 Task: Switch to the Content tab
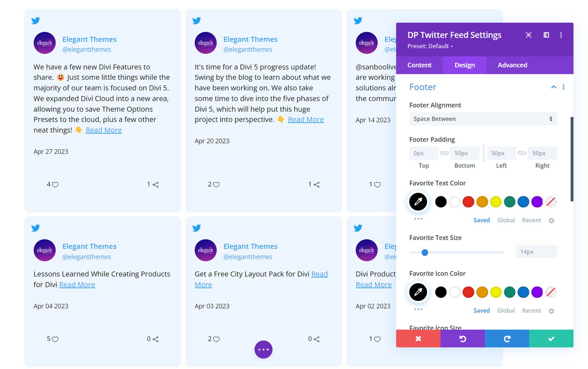[419, 65]
